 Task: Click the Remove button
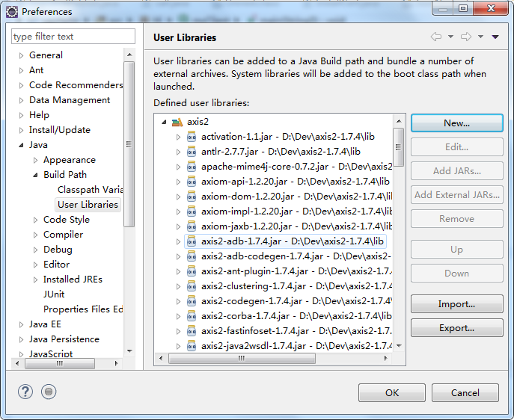pos(456,219)
